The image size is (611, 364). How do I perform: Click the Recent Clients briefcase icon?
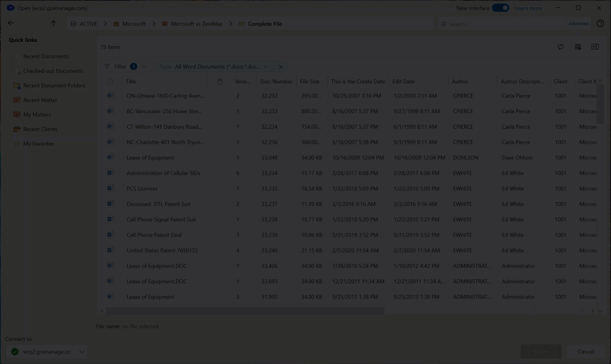pos(17,129)
